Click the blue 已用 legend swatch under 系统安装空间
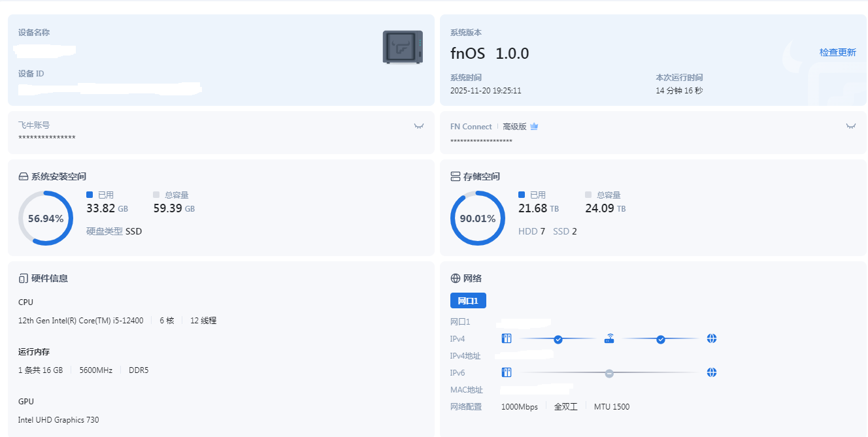The height and width of the screenshot is (437, 868). point(90,195)
